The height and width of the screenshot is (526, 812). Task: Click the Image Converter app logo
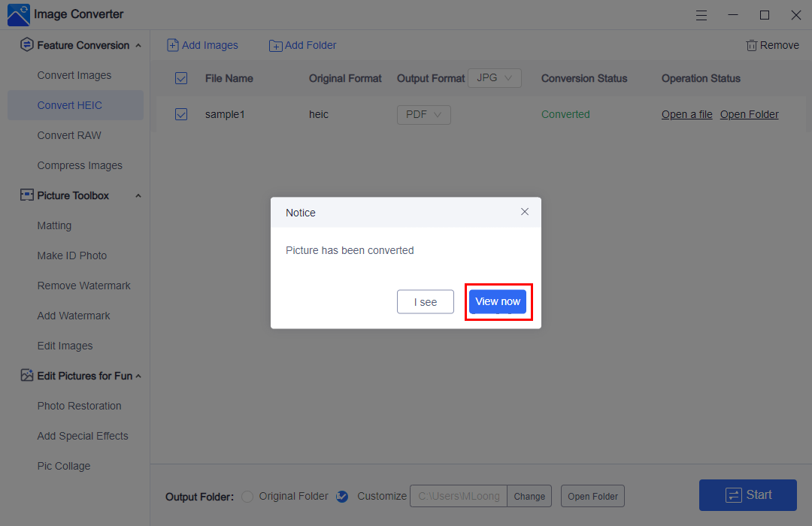coord(19,14)
